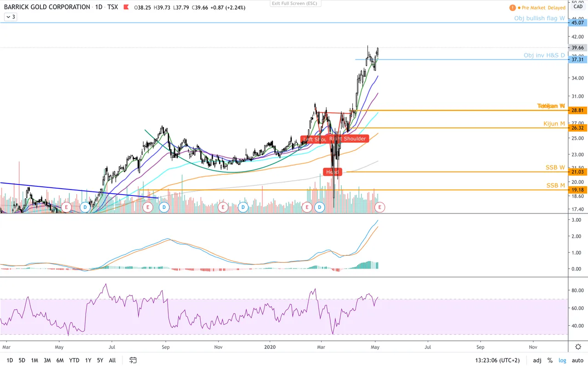Image resolution: width=588 pixels, height=368 pixels.
Task: Toggle percent scale with % button
Action: (x=550, y=360)
